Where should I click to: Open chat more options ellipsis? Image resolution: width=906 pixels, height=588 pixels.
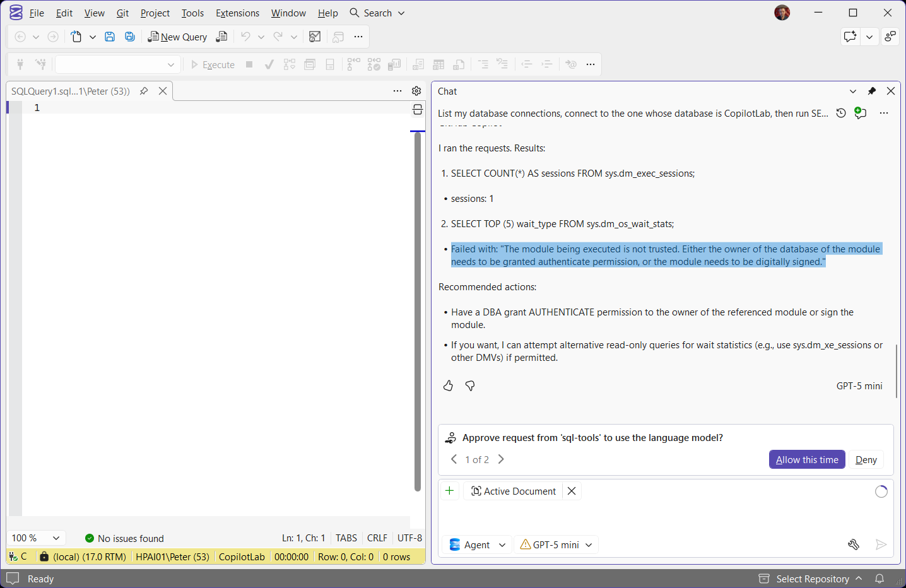(x=884, y=113)
